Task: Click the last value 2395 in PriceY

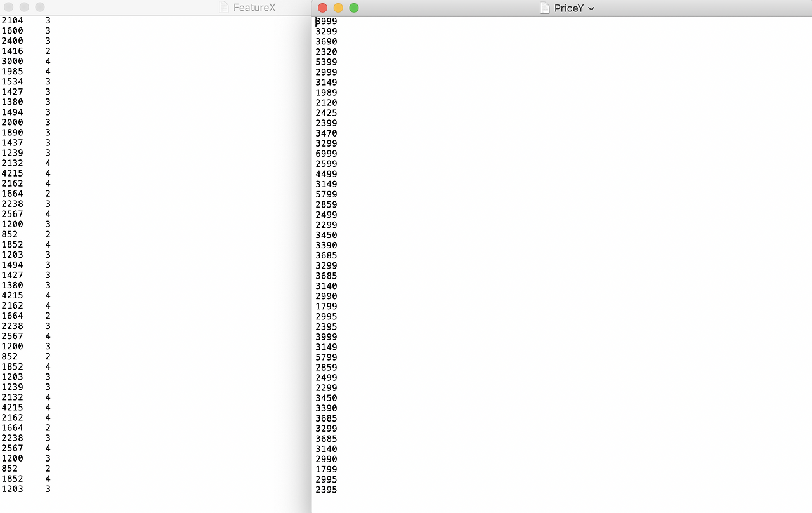Action: [x=326, y=490]
